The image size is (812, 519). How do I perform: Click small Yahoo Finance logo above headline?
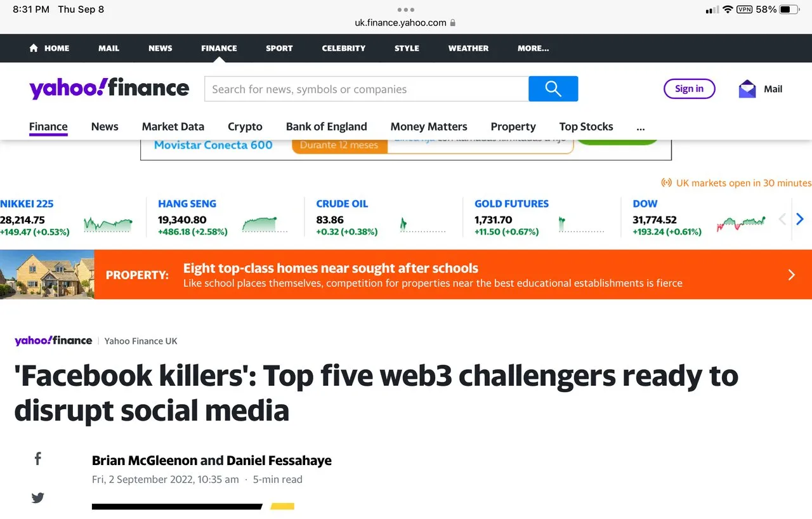click(53, 341)
